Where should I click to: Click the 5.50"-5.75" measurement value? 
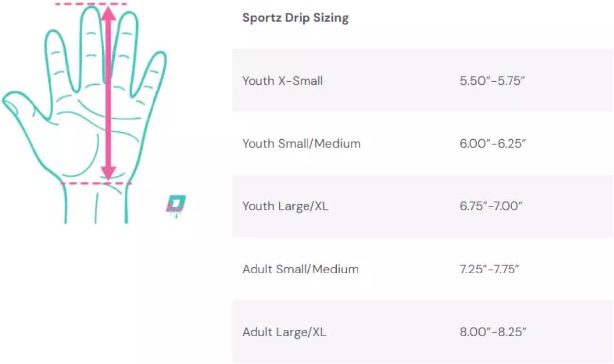(492, 81)
